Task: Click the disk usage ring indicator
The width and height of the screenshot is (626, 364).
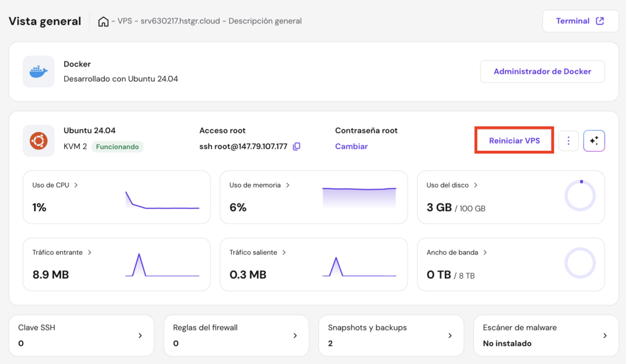Action: (x=580, y=196)
